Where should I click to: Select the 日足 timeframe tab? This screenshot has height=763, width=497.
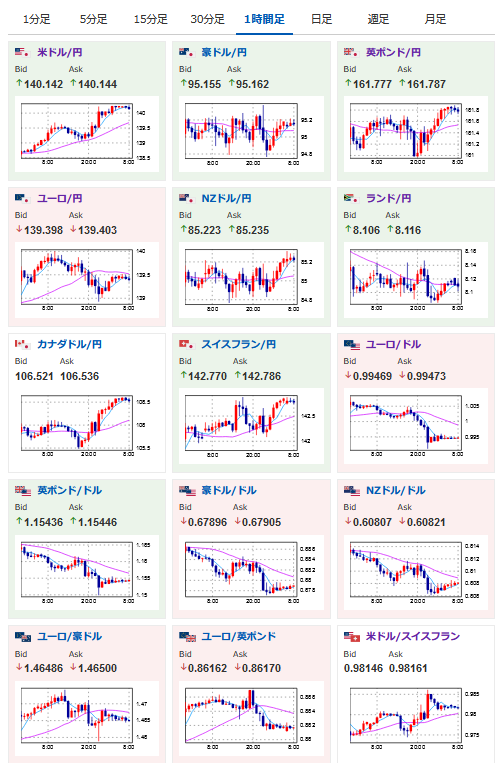[321, 19]
